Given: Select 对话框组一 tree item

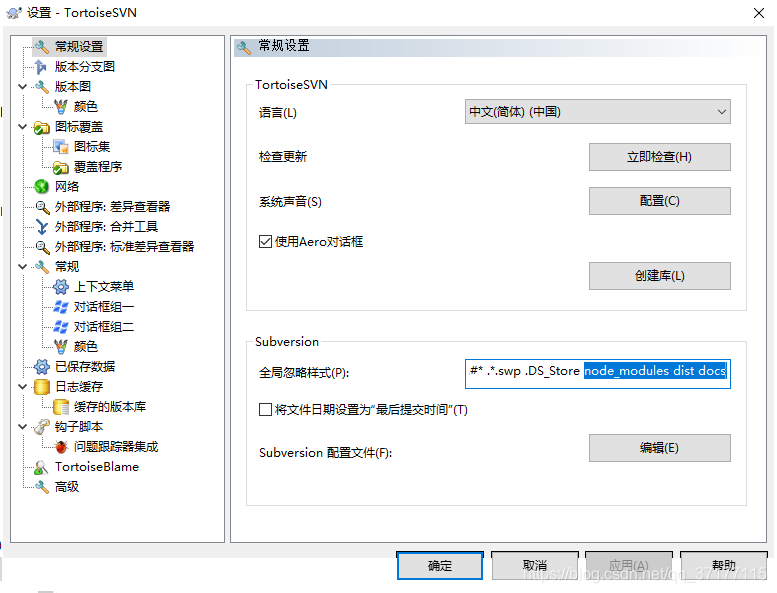Looking at the screenshot, I should tap(104, 307).
